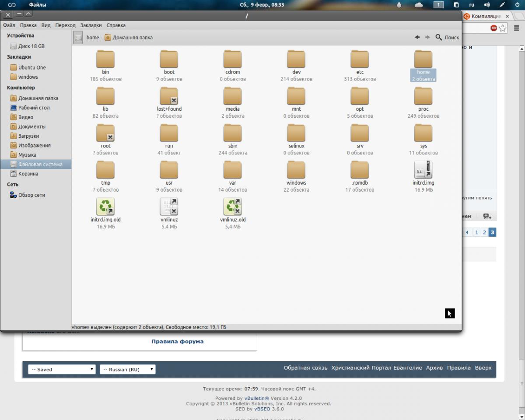The width and height of the screenshot is (525, 420).
Task: Select the initrd.img.old file icon
Action: pyautogui.click(x=105, y=207)
